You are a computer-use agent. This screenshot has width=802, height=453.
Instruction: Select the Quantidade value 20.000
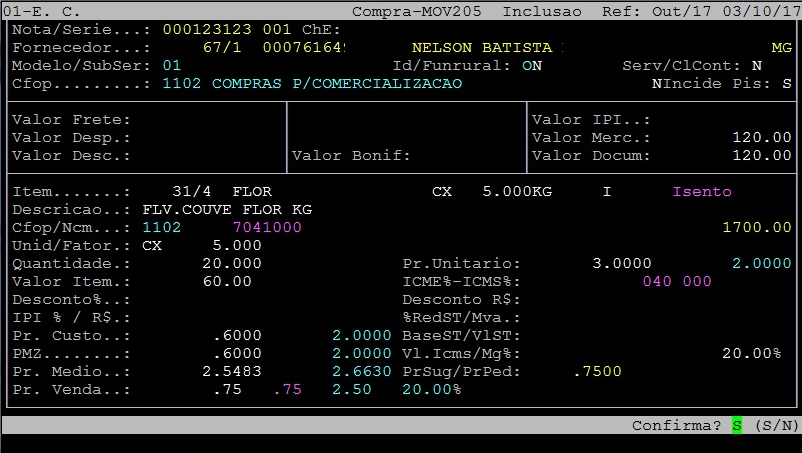232,263
